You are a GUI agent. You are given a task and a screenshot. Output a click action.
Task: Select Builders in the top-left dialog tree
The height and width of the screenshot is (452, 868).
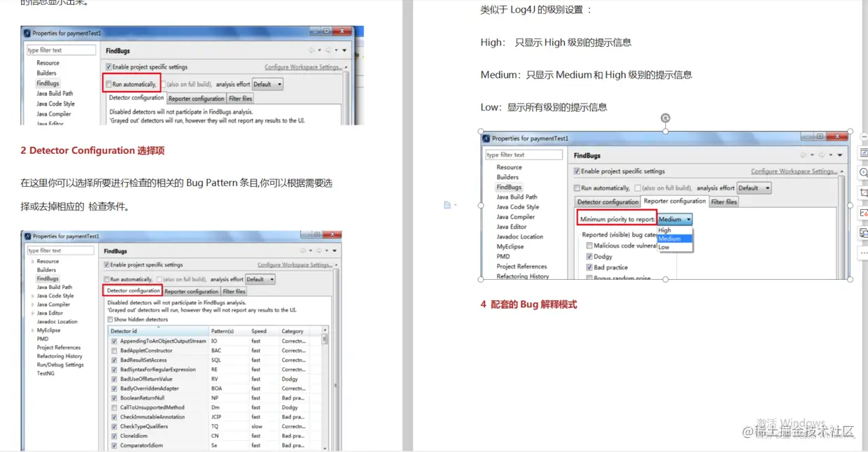pyautogui.click(x=47, y=73)
